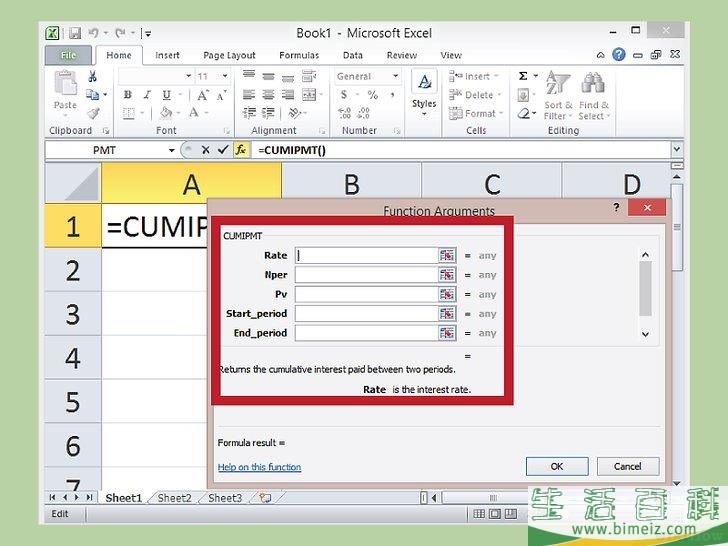Viewport: 728px width, 546px height.
Task: Click collapse dialog icon beside Start_period
Action: tap(447, 314)
